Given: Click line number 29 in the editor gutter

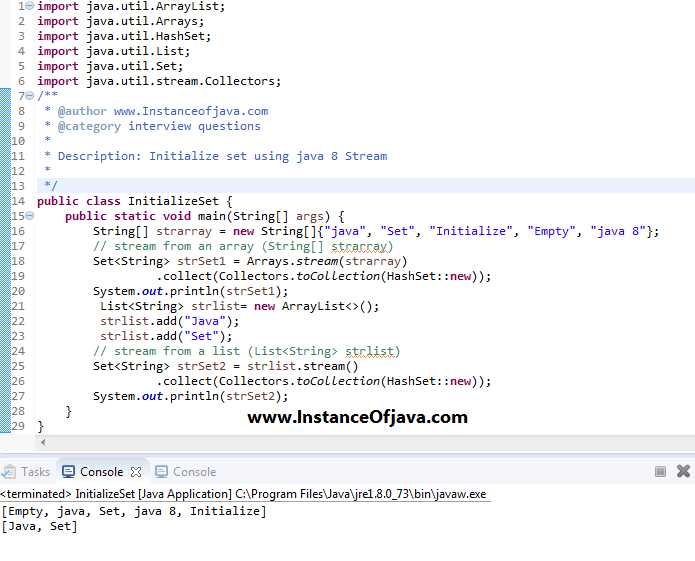Looking at the screenshot, I should [x=18, y=426].
